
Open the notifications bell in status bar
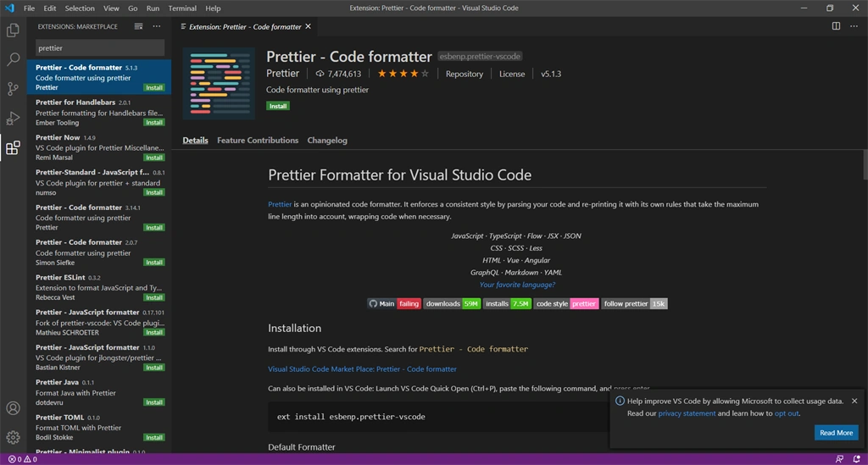click(856, 459)
